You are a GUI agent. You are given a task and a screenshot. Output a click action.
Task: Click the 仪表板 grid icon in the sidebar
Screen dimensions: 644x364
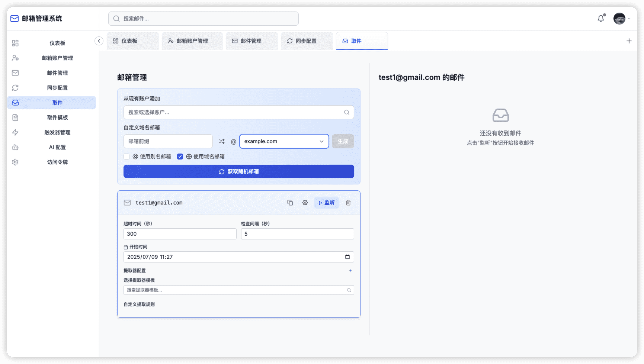point(15,43)
